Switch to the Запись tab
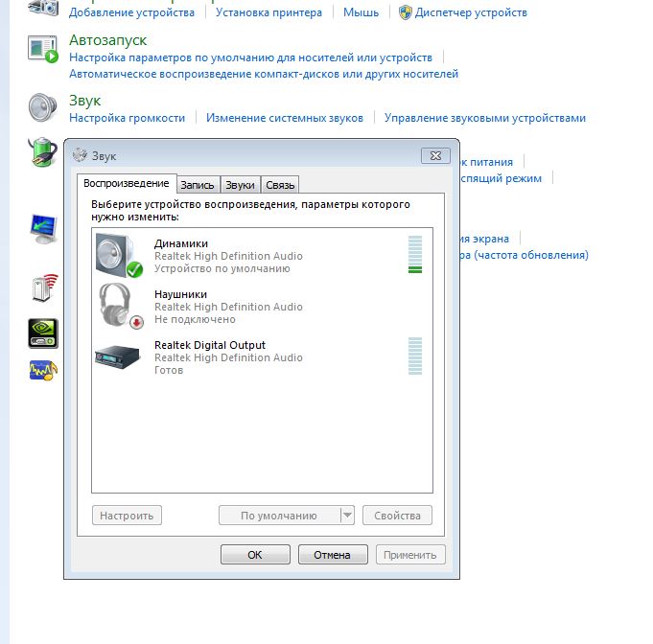Image resolution: width=653 pixels, height=644 pixels. [198, 185]
